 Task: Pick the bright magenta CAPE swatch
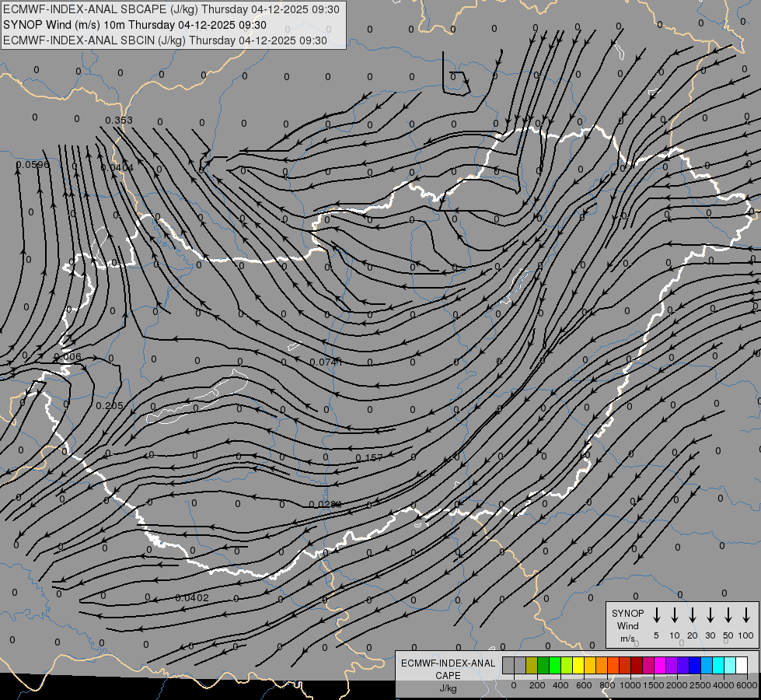660,665
